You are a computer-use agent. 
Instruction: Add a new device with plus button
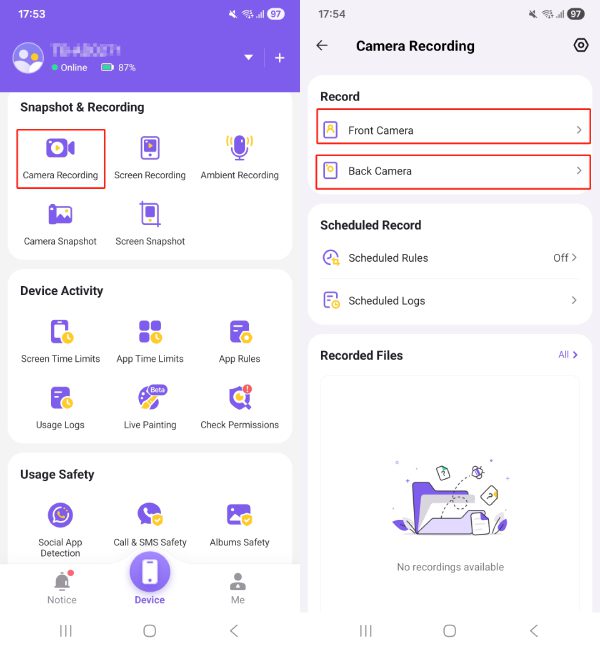coord(279,58)
